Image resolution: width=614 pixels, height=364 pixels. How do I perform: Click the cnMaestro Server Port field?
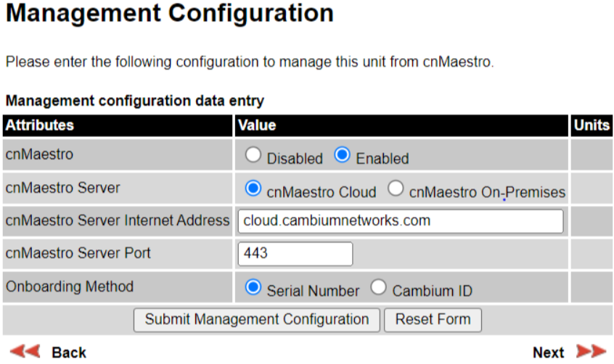pyautogui.click(x=295, y=254)
